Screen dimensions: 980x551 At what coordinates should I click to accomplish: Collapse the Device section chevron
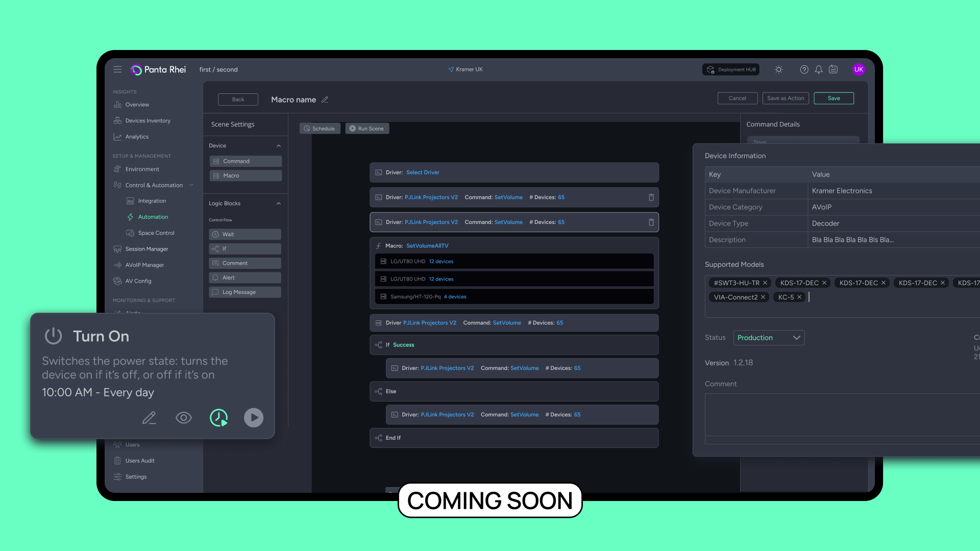(x=279, y=146)
